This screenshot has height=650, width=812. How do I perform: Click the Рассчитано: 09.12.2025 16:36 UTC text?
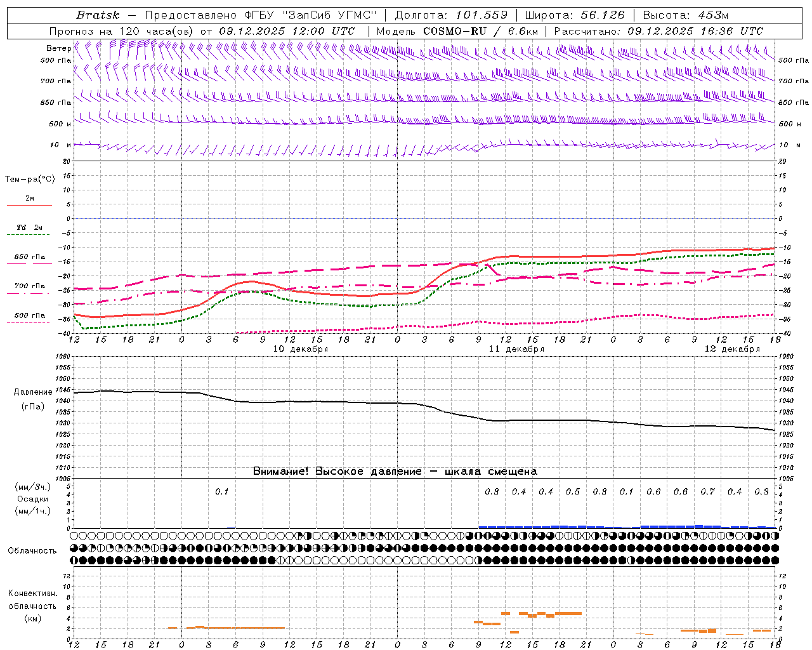point(658,31)
